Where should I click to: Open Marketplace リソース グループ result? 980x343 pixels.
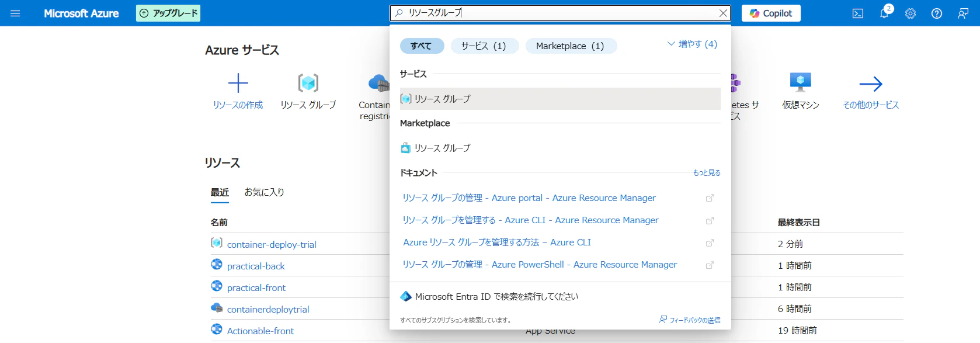[x=559, y=148]
